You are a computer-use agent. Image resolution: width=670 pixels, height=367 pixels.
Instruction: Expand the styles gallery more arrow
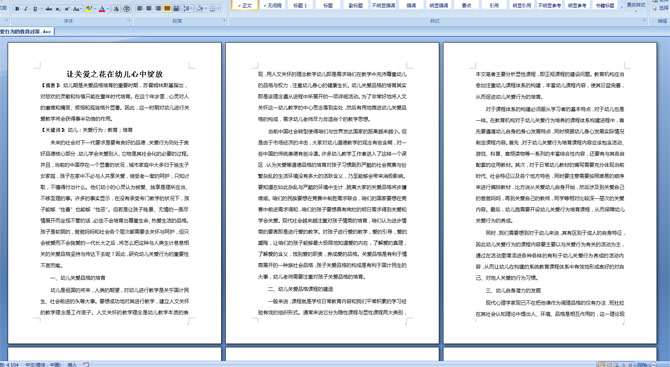click(622, 6)
